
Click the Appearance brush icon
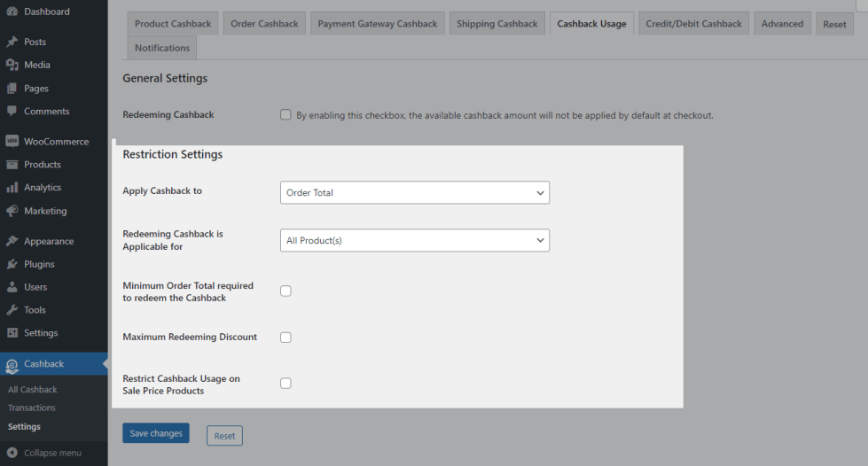pos(12,241)
